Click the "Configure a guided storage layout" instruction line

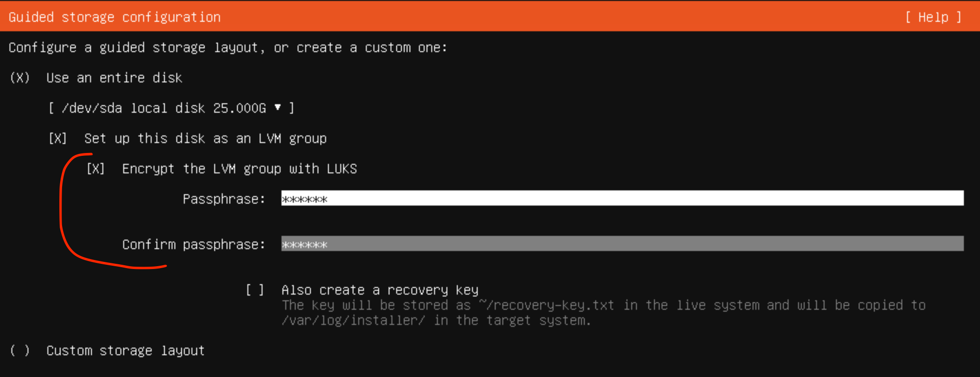[x=227, y=47]
